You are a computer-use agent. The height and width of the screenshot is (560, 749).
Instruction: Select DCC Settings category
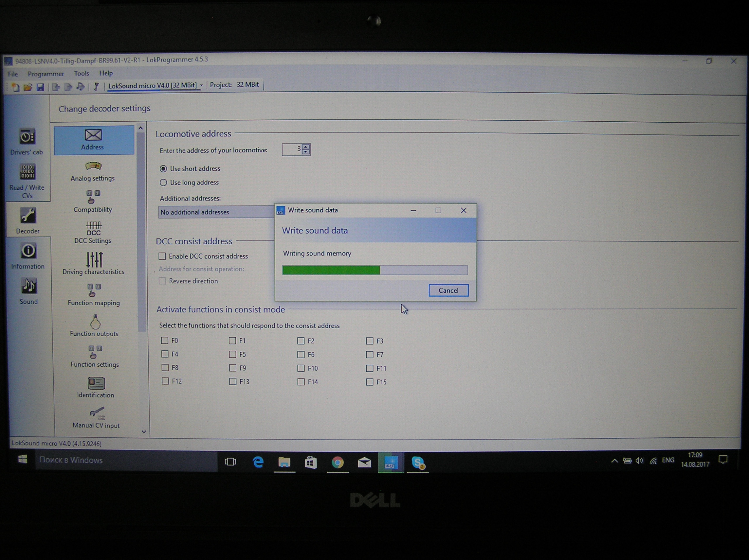pyautogui.click(x=93, y=233)
